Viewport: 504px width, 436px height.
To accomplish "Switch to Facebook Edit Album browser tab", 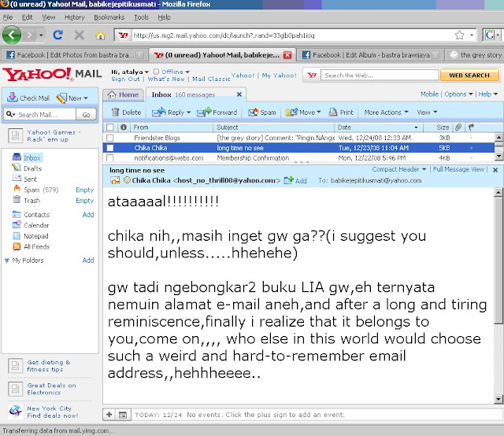I will tap(370, 55).
